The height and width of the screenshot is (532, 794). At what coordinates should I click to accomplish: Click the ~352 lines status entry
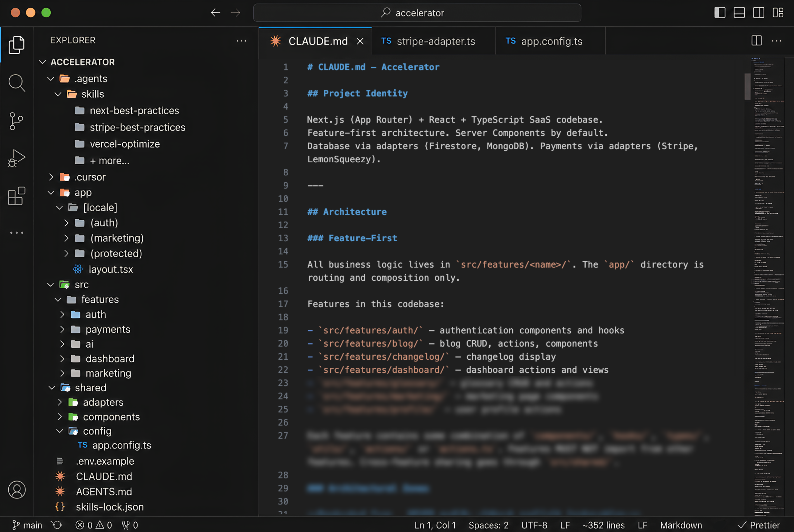(x=603, y=525)
